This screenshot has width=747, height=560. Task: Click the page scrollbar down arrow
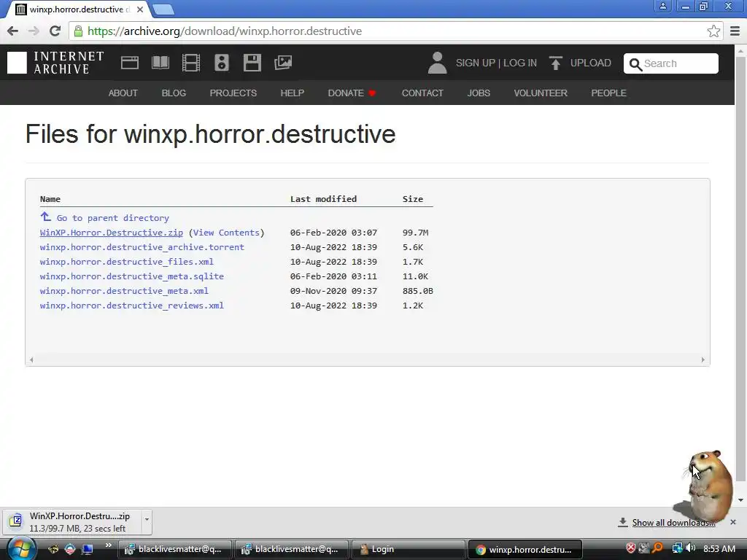coord(741,500)
